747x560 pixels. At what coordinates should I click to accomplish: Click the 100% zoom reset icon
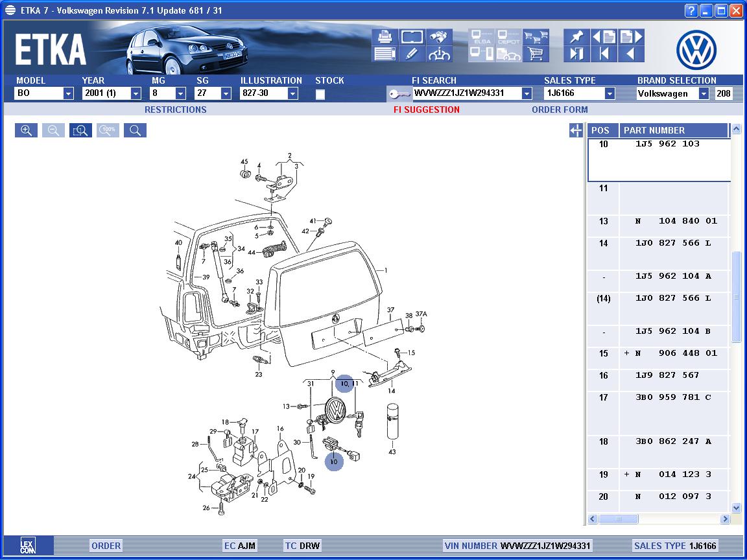pyautogui.click(x=108, y=130)
